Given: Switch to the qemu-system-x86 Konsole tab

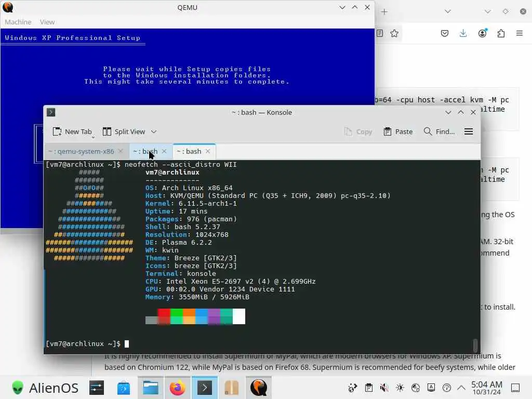Looking at the screenshot, I should 81,151.
